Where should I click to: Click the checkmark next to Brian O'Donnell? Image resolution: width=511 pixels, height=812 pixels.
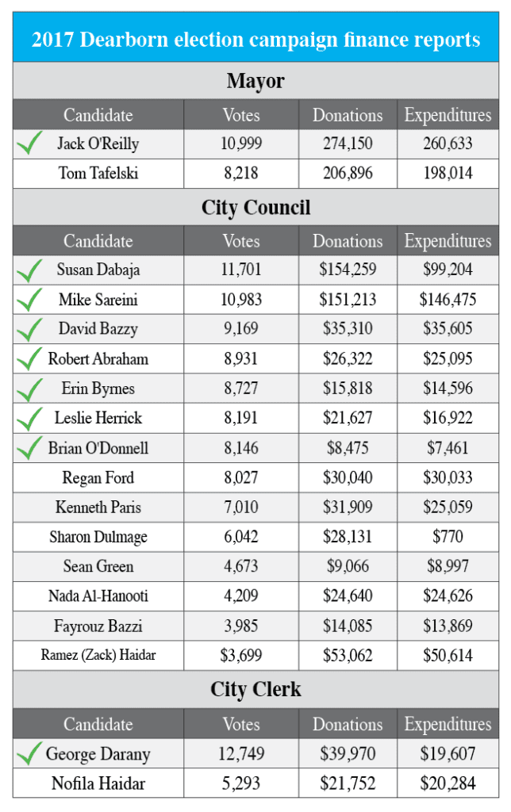[29, 448]
